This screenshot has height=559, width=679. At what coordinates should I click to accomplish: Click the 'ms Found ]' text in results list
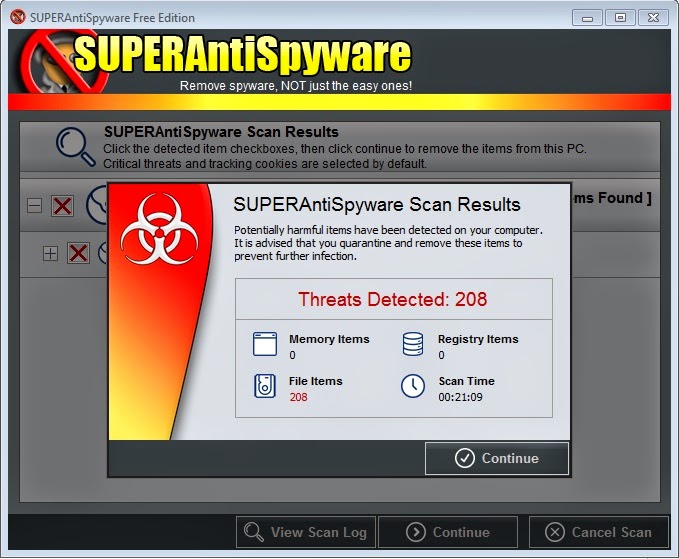612,198
